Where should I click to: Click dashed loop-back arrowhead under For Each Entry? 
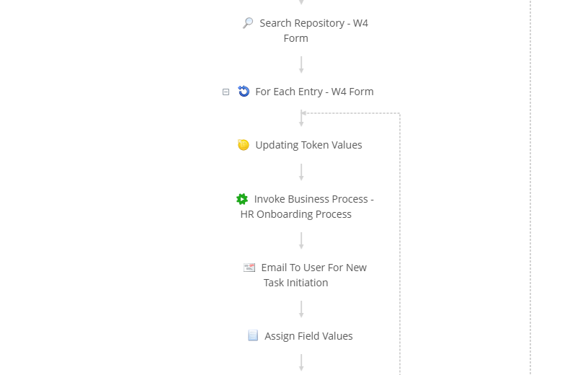[x=305, y=113]
